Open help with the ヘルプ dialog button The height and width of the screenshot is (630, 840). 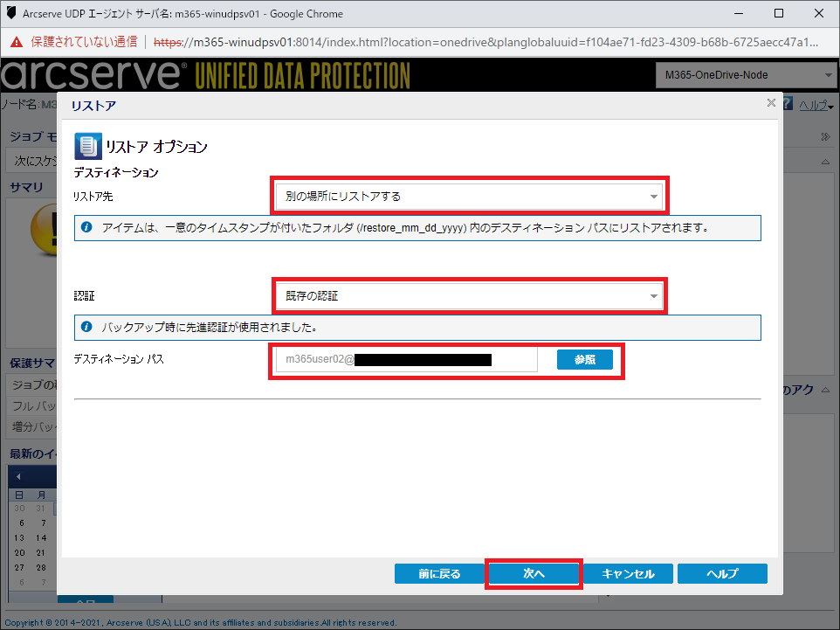(x=722, y=574)
